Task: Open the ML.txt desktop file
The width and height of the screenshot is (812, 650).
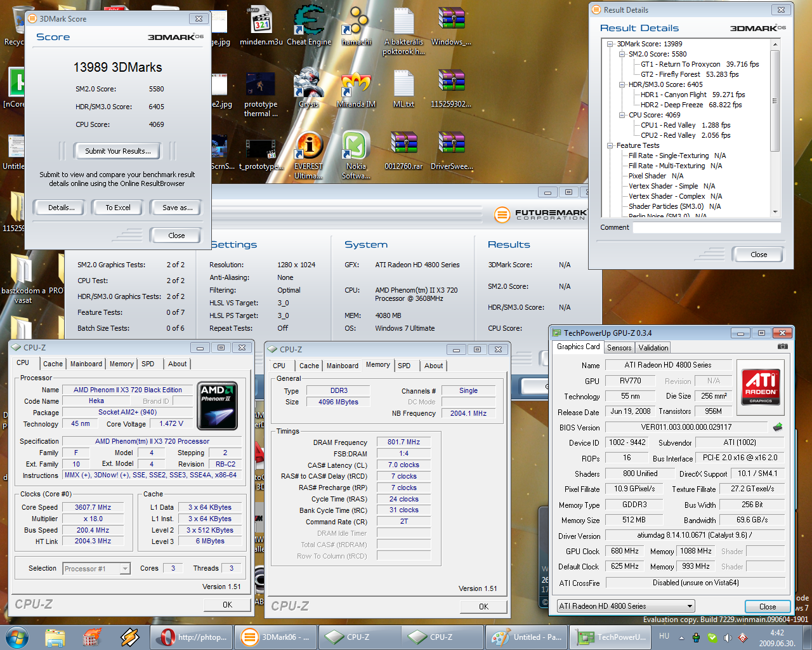Action: [403, 89]
